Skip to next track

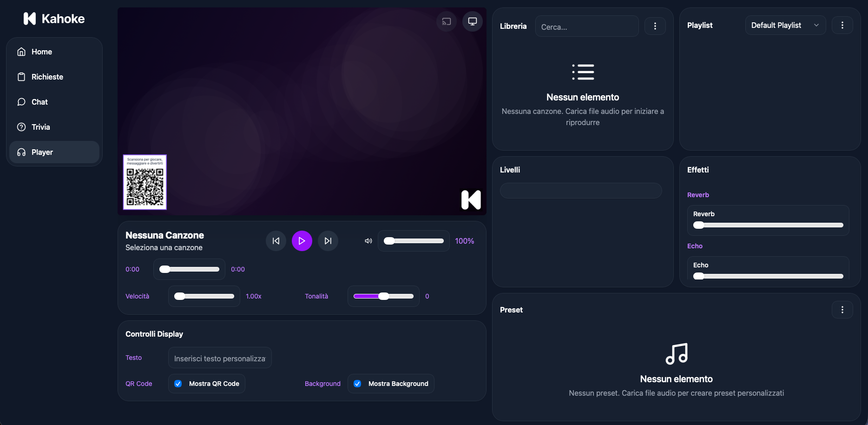point(328,241)
